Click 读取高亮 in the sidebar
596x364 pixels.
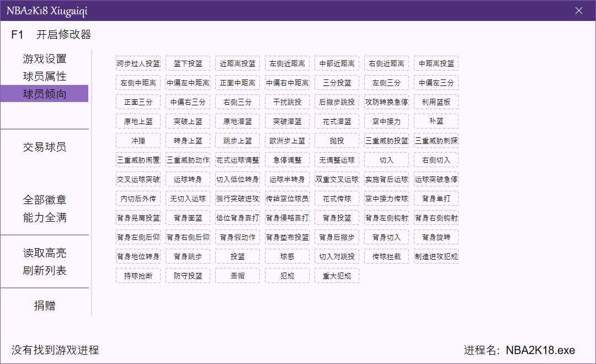(45, 253)
